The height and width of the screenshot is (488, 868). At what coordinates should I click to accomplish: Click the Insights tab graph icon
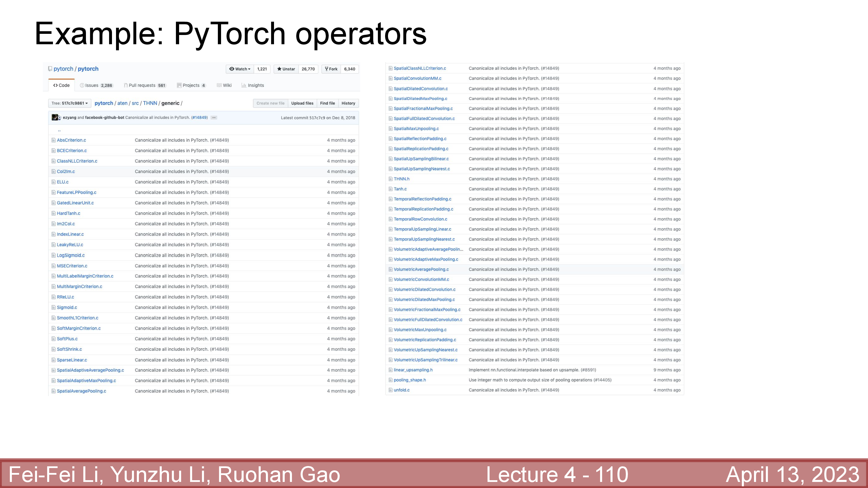[244, 85]
